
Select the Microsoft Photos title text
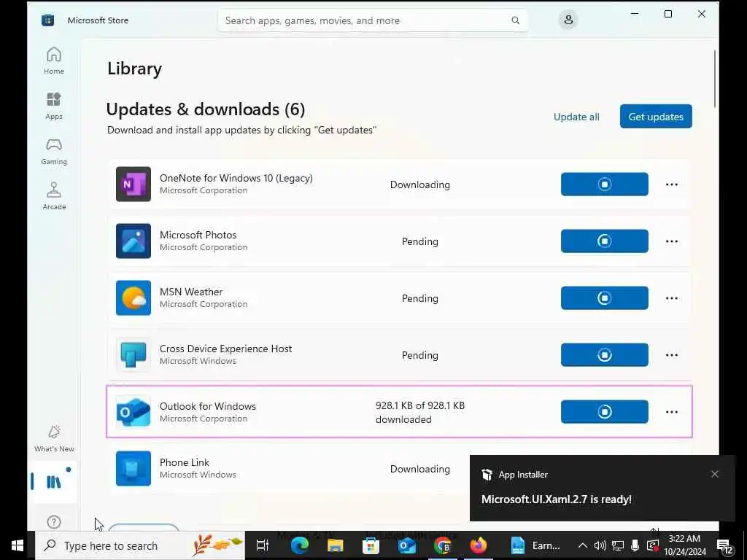(198, 235)
